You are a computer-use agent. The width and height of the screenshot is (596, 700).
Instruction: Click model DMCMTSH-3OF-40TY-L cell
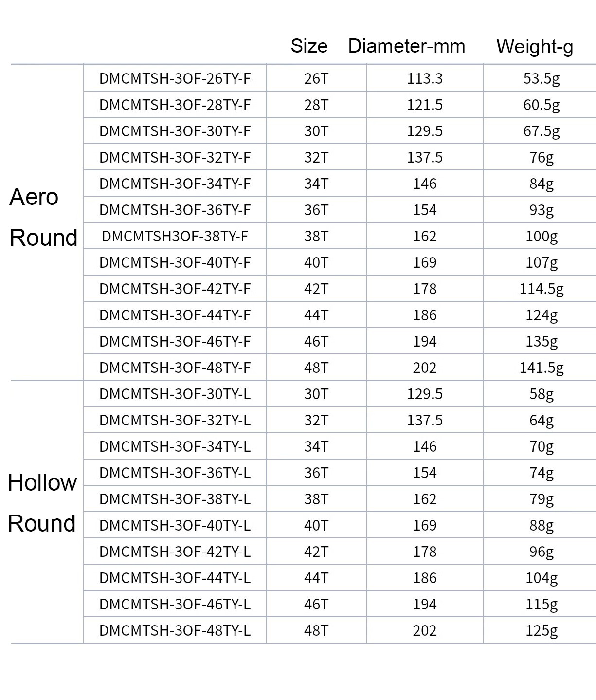(x=175, y=525)
